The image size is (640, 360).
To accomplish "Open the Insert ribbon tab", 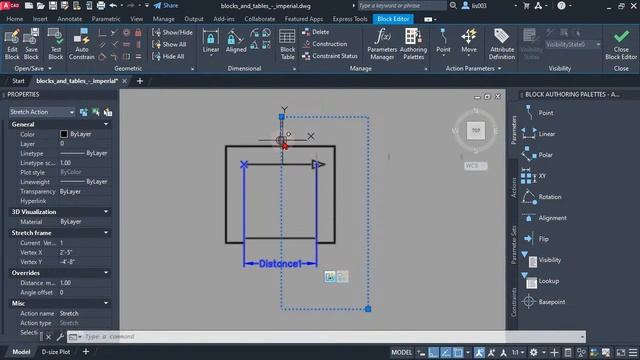I will (40, 19).
